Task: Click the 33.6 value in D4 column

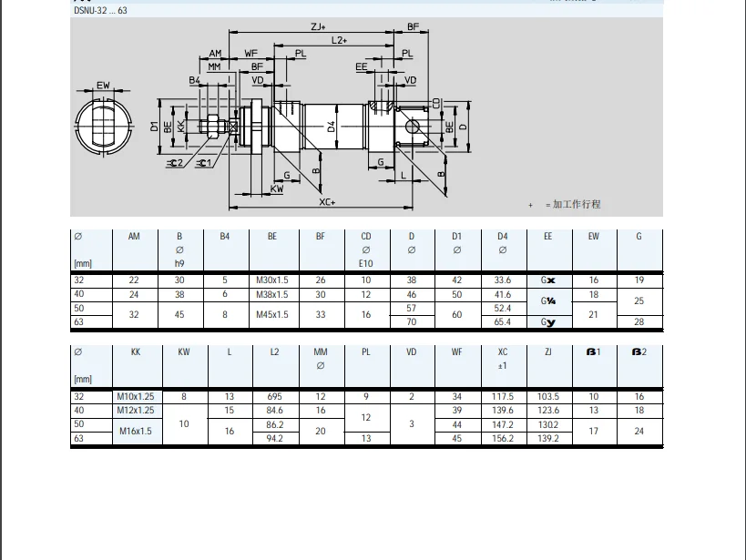Action: (x=503, y=280)
